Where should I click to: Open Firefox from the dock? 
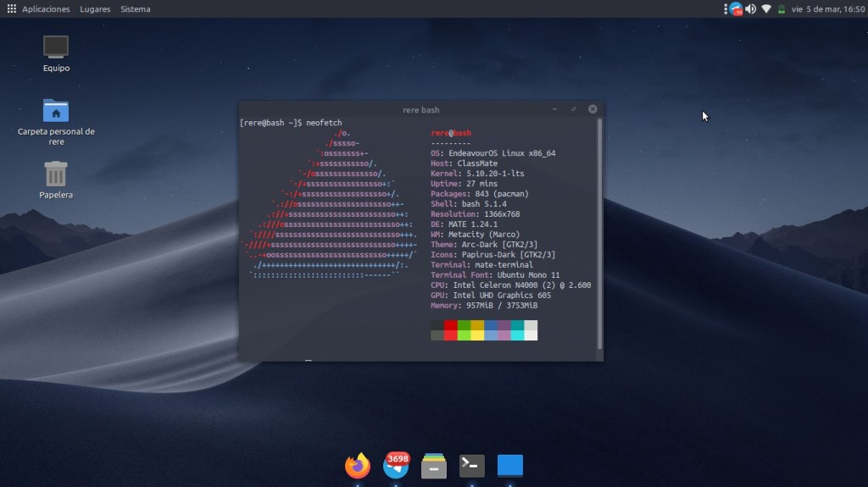[358, 465]
